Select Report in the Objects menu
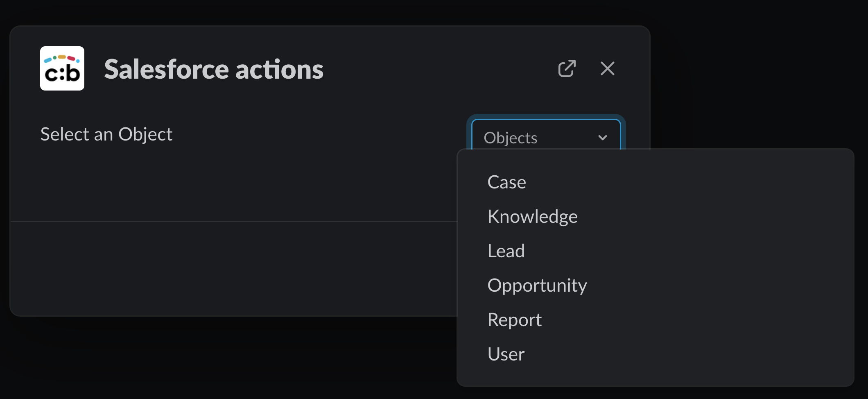The width and height of the screenshot is (868, 399). click(x=514, y=320)
